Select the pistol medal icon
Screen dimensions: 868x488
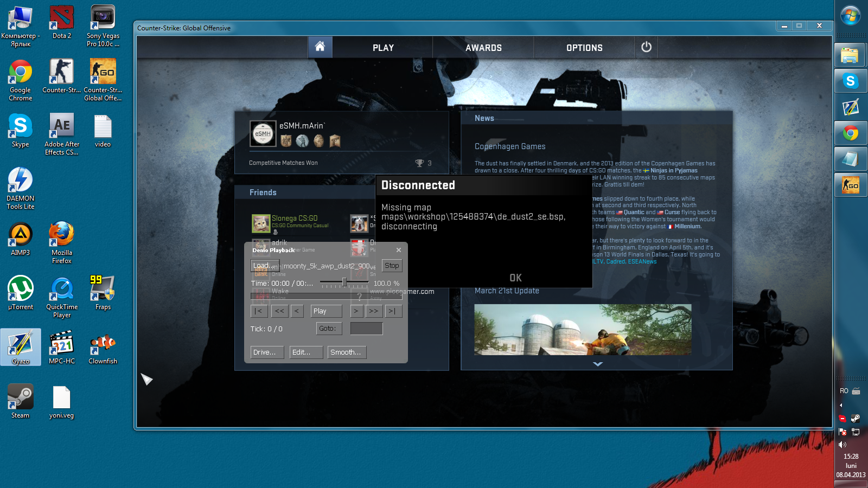pyautogui.click(x=335, y=141)
